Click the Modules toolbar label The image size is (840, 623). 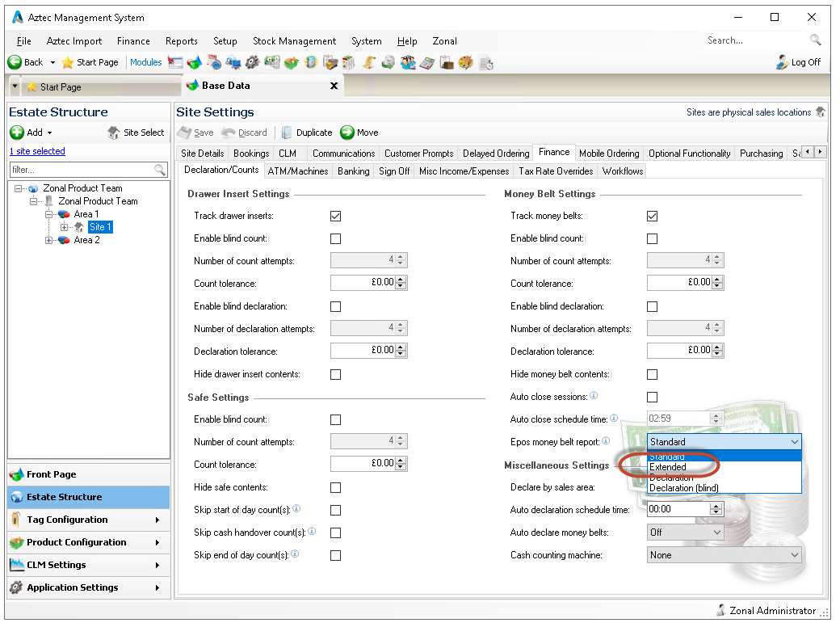click(145, 62)
